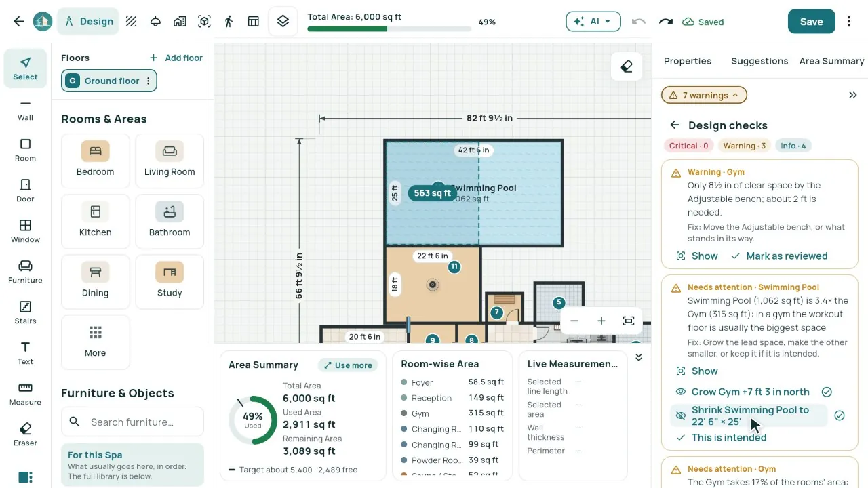Switch to the Area Summary tab
Screen dimensions: 868x488
pyautogui.click(x=831, y=61)
